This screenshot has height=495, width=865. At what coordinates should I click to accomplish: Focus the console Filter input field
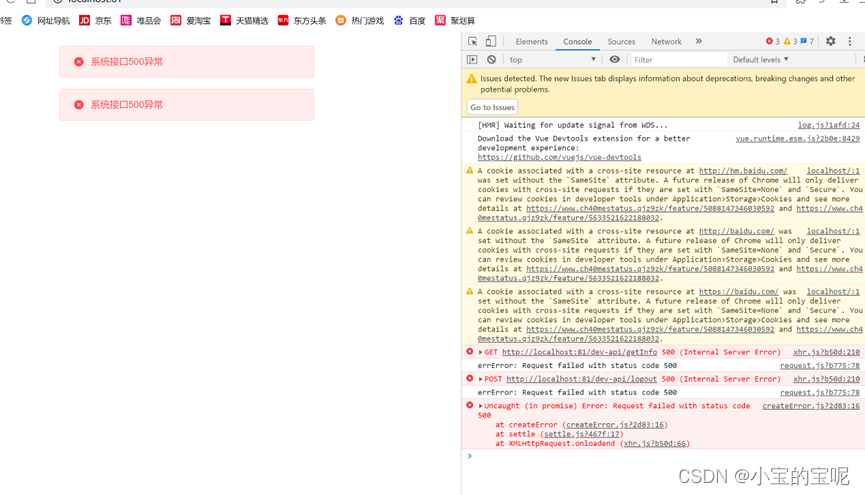coord(679,60)
